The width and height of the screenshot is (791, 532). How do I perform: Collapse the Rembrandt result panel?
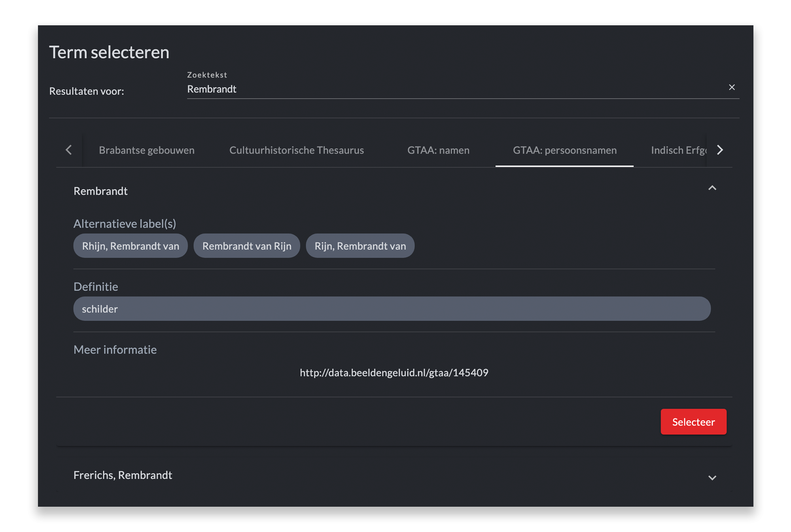pos(712,188)
